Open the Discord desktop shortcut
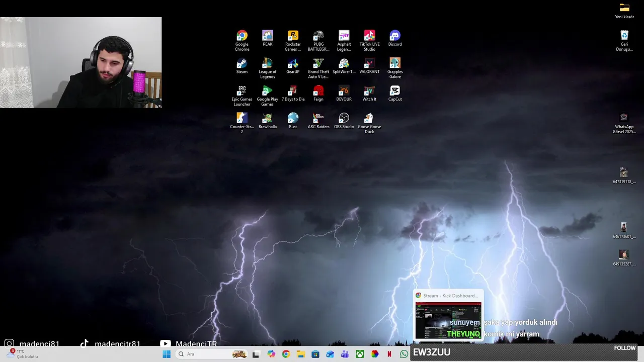 point(395,39)
